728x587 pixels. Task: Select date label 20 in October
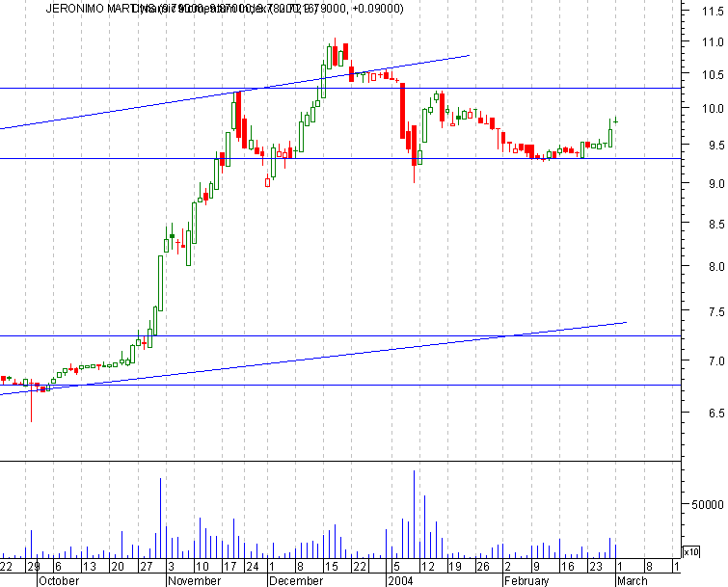(x=118, y=567)
